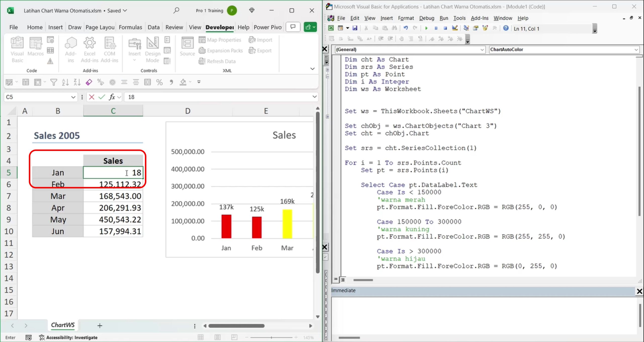This screenshot has height=342, width=644.
Task: Open the (General) object dropdown
Action: pos(482,50)
